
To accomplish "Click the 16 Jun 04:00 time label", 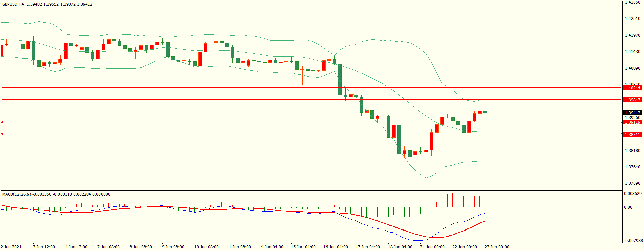I will pyautogui.click(x=335, y=247).
